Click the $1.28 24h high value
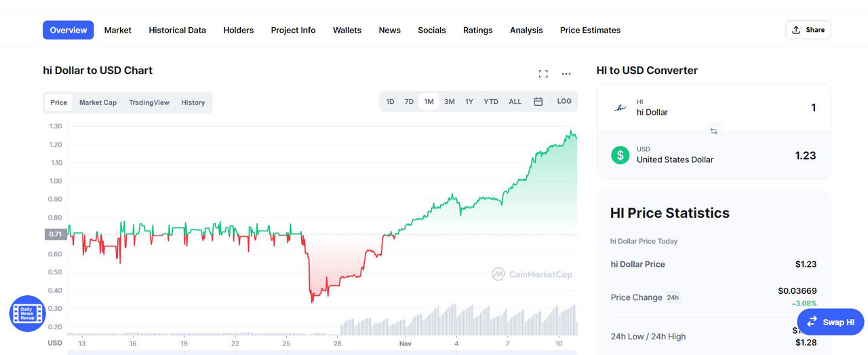Image resolution: width=868 pixels, height=355 pixels. [x=806, y=342]
